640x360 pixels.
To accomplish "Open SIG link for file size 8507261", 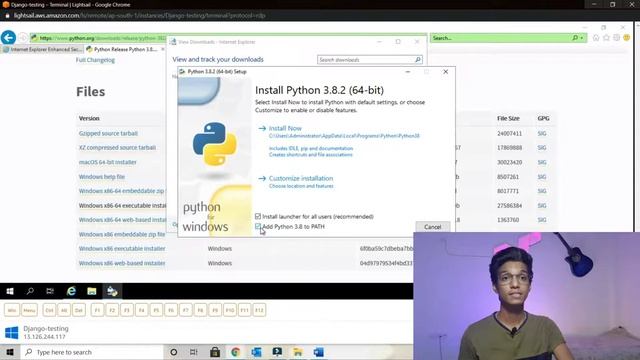I will point(542,177).
